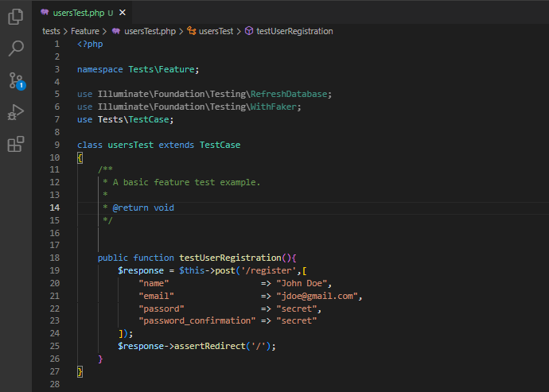Click the opening brace on line 10

(80, 158)
